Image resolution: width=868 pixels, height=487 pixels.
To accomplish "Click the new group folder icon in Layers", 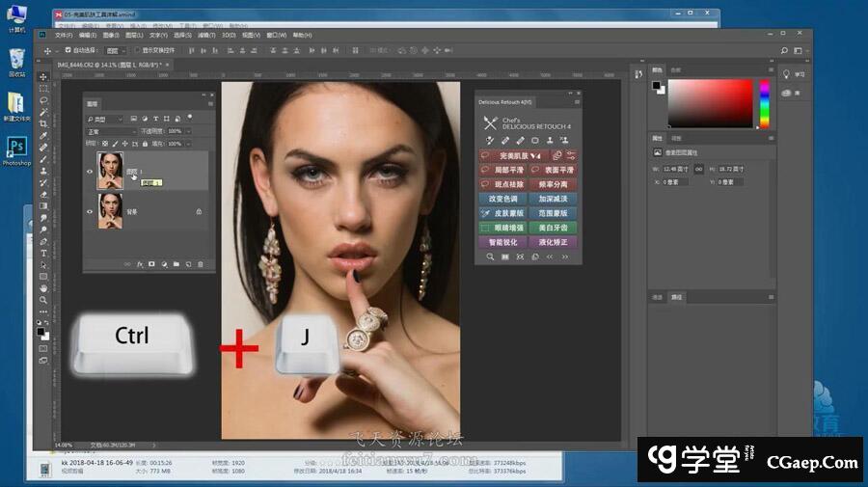I will point(176,263).
